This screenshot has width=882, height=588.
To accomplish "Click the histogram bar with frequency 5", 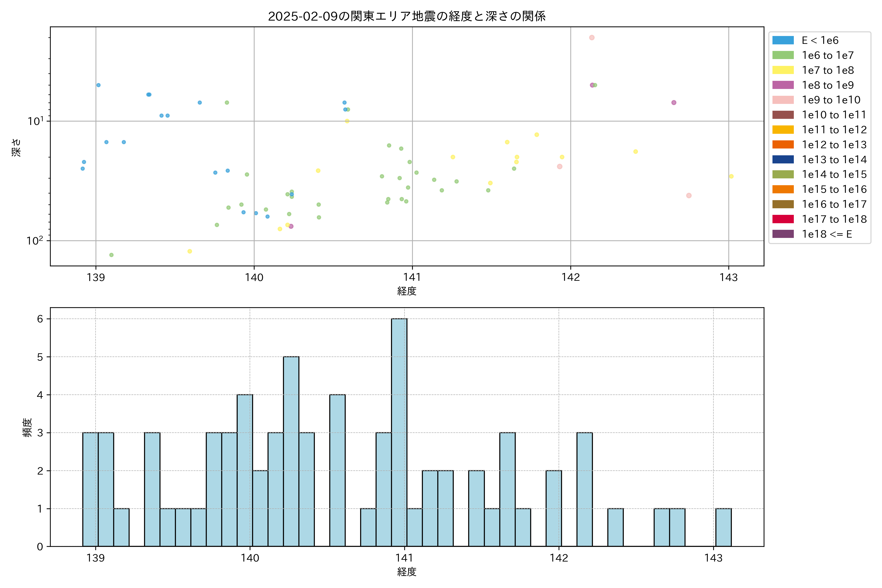I will click(x=291, y=451).
